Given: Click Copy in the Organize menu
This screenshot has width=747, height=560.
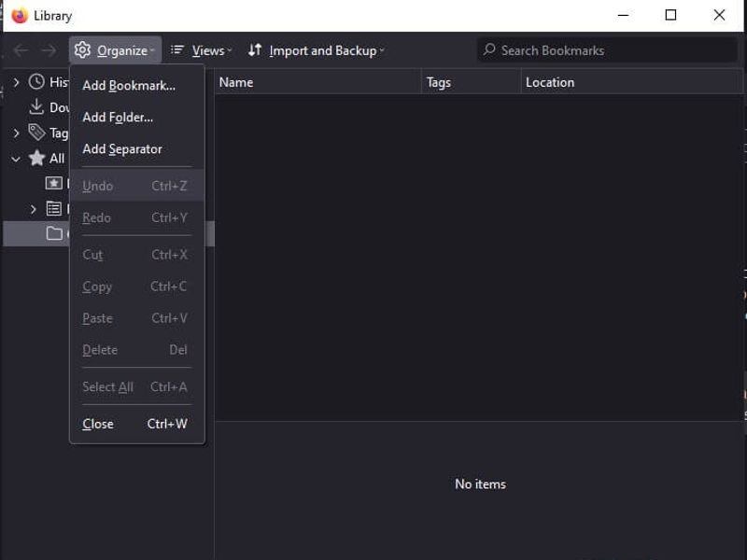Looking at the screenshot, I should pos(137,287).
